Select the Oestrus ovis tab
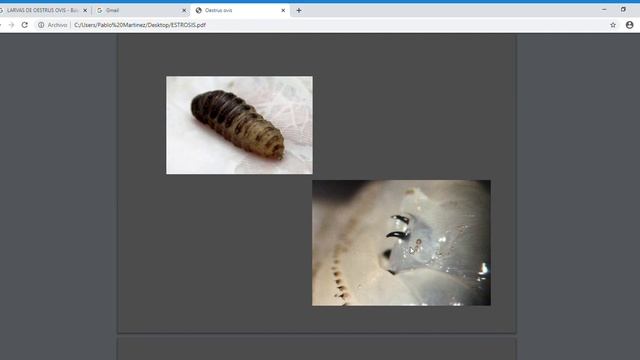This screenshot has height=360, width=640. (239, 10)
